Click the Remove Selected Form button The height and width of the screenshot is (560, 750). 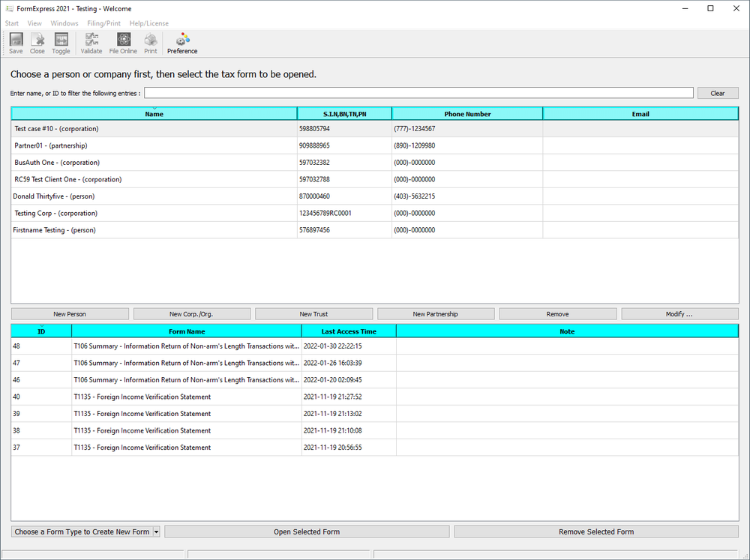click(x=596, y=532)
